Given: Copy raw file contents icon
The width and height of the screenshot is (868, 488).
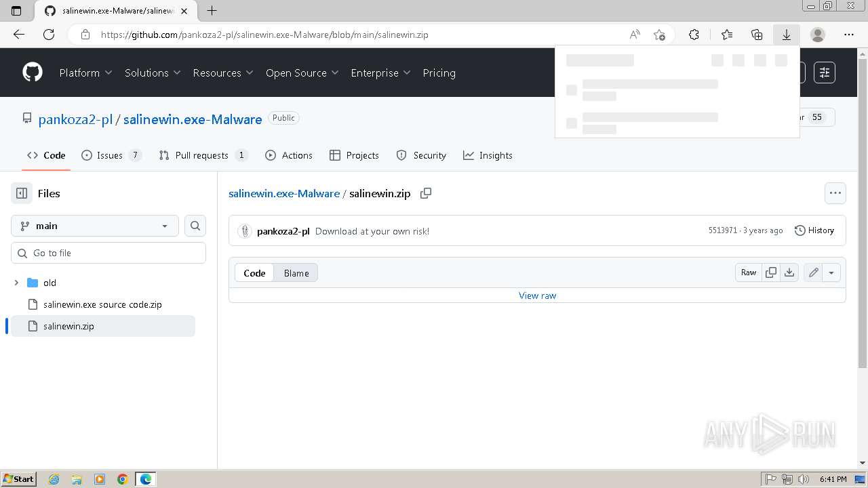Looking at the screenshot, I should pyautogui.click(x=771, y=272).
